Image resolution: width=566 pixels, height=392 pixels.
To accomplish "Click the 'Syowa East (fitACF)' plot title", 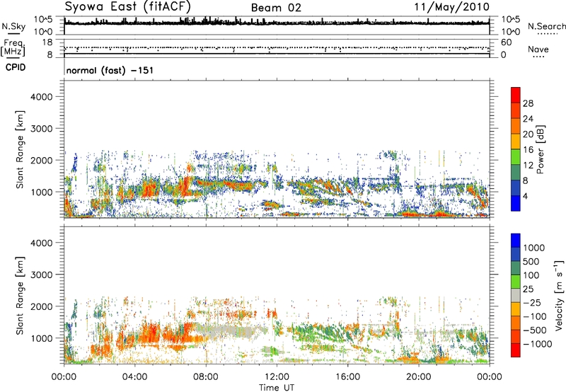I will tap(127, 6).
